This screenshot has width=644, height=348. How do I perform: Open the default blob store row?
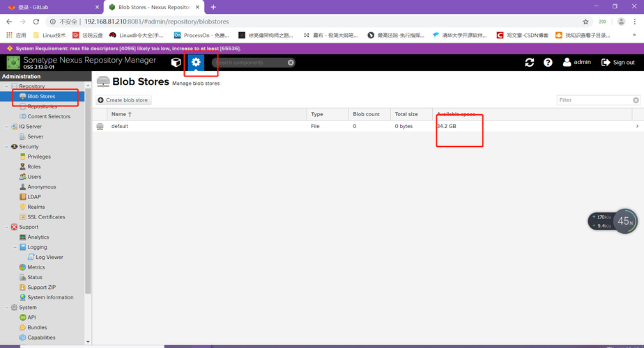(x=367, y=126)
